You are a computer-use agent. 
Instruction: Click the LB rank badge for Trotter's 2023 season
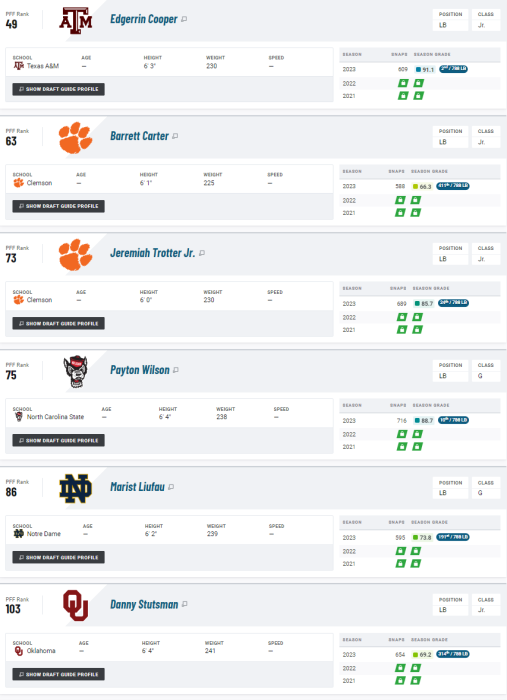point(453,303)
